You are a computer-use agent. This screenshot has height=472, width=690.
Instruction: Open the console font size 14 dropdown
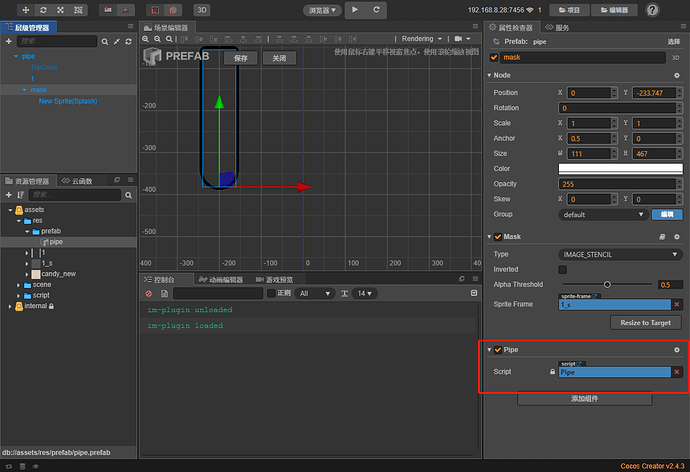pyautogui.click(x=365, y=293)
